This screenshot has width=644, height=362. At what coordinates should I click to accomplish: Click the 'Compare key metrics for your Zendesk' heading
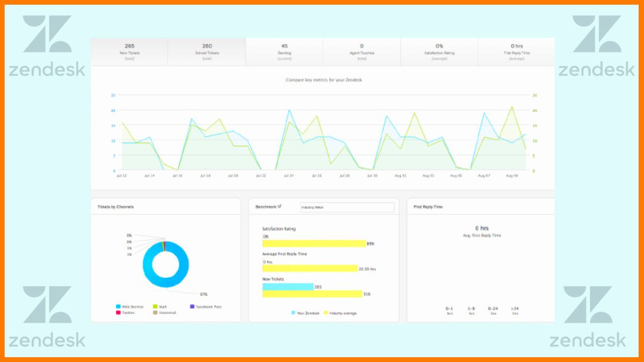(x=324, y=80)
